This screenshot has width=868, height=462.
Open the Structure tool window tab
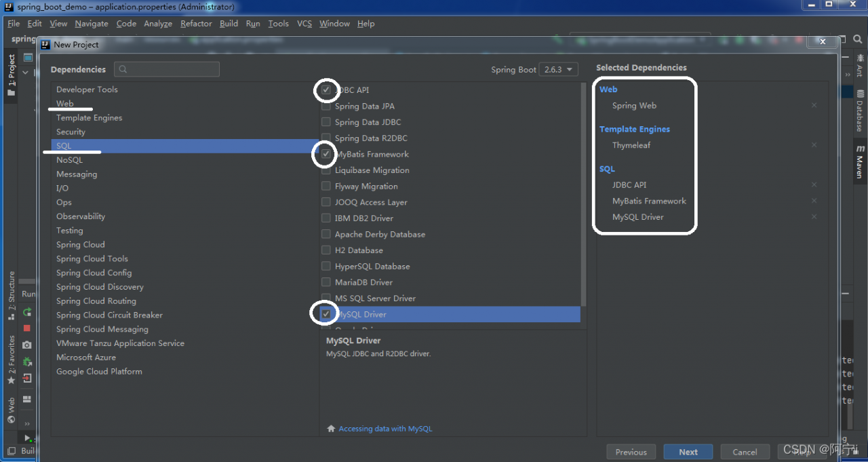12,296
